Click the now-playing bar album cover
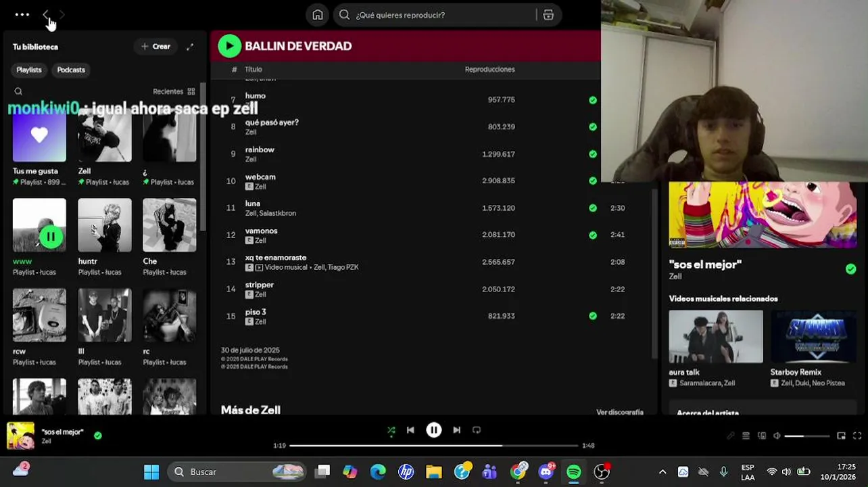This screenshot has width=868, height=487. [x=20, y=436]
